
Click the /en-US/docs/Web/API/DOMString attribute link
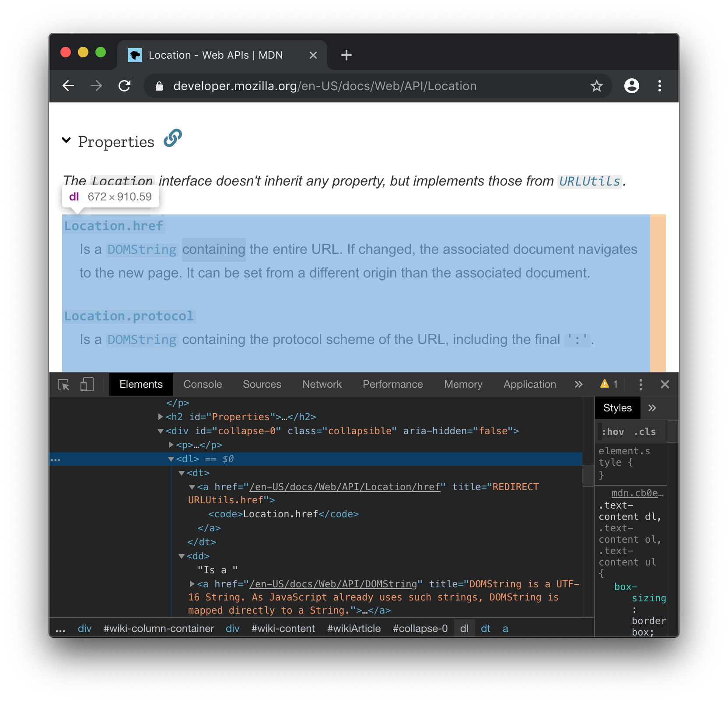coord(333,584)
